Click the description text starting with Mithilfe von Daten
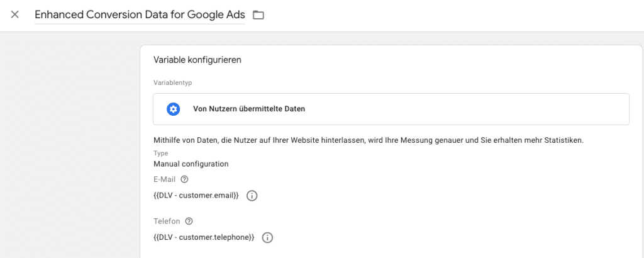The width and height of the screenshot is (644, 258). [368, 140]
